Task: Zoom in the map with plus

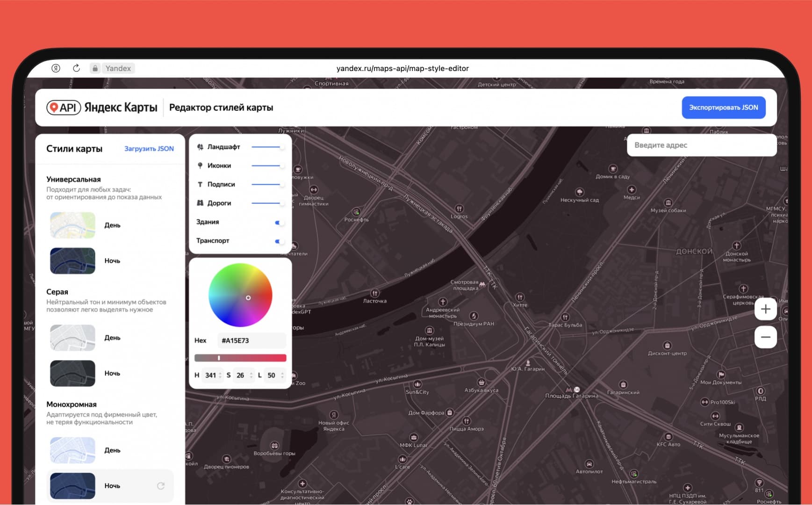Action: click(x=765, y=309)
